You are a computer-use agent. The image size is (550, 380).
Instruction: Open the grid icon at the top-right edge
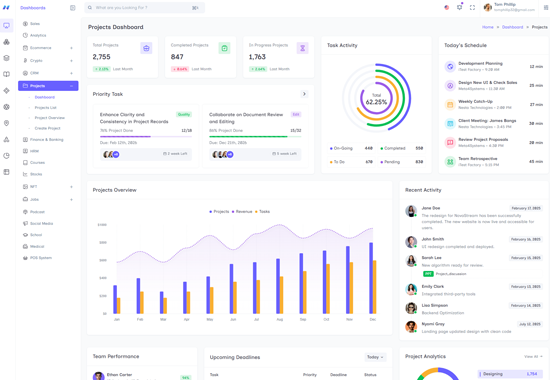click(x=546, y=8)
